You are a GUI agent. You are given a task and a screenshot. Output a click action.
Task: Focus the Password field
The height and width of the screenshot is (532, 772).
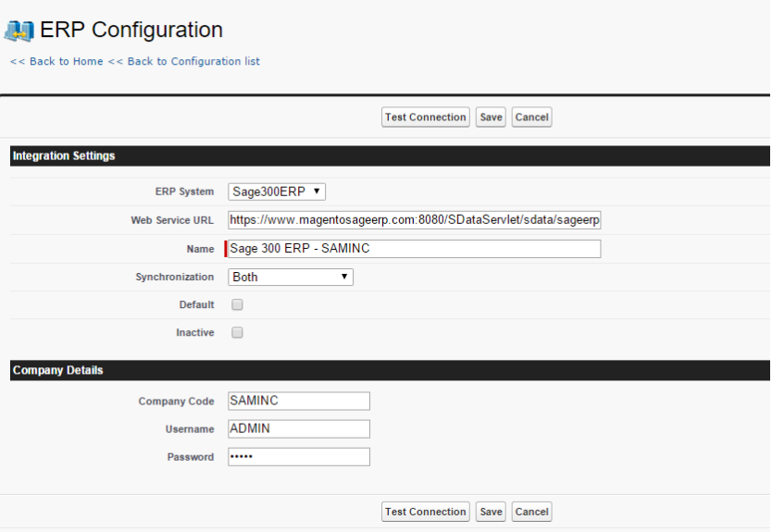[299, 457]
